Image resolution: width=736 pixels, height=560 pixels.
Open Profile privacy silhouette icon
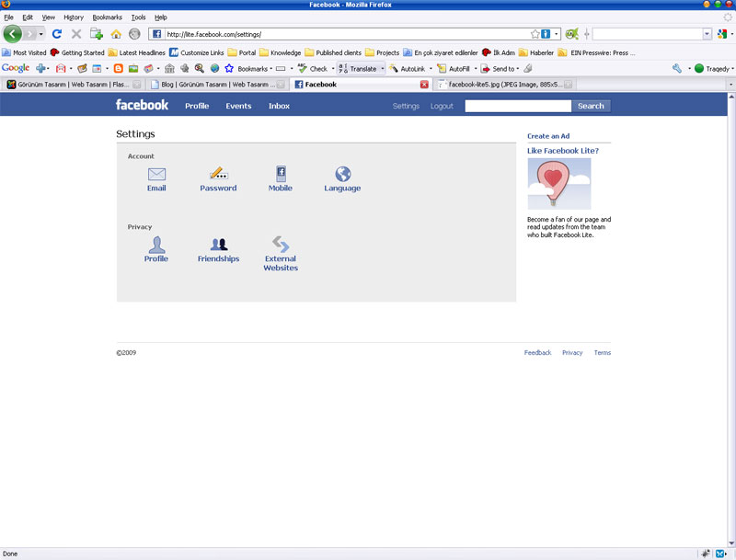click(156, 245)
